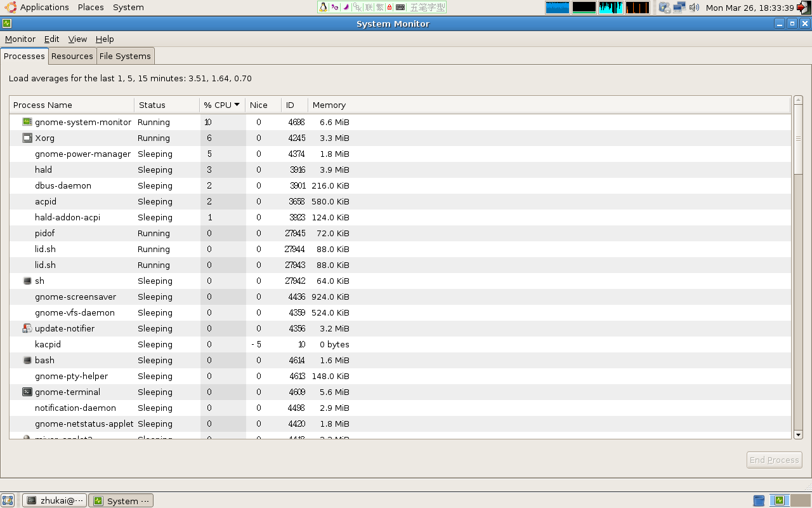Sort by % CPU column header
This screenshot has width=812, height=508.
(221, 105)
